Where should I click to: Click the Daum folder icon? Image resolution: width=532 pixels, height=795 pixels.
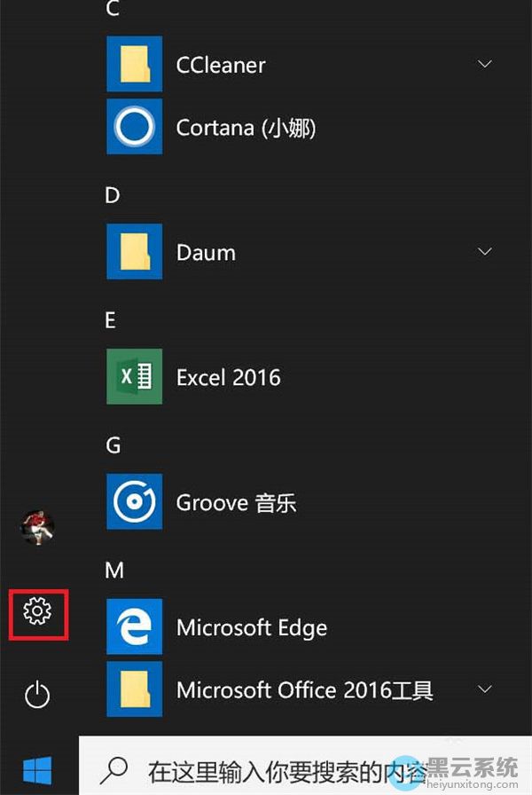pos(134,252)
